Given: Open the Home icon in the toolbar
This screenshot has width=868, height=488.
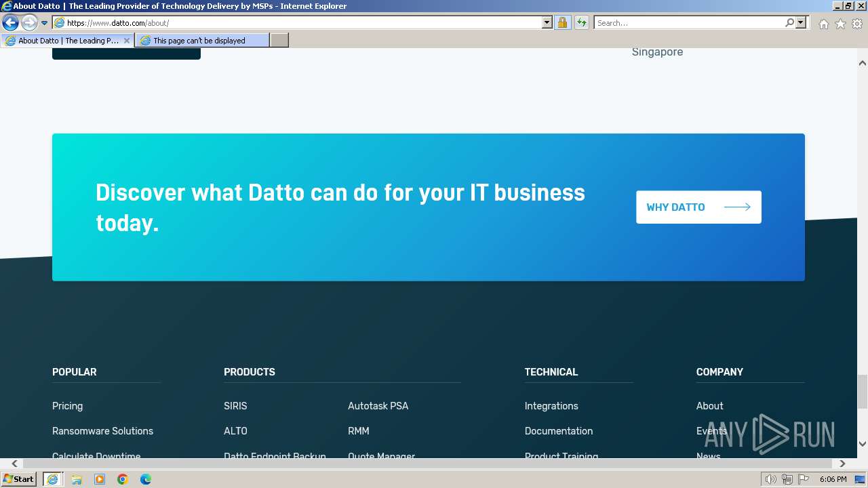Looking at the screenshot, I should point(823,24).
